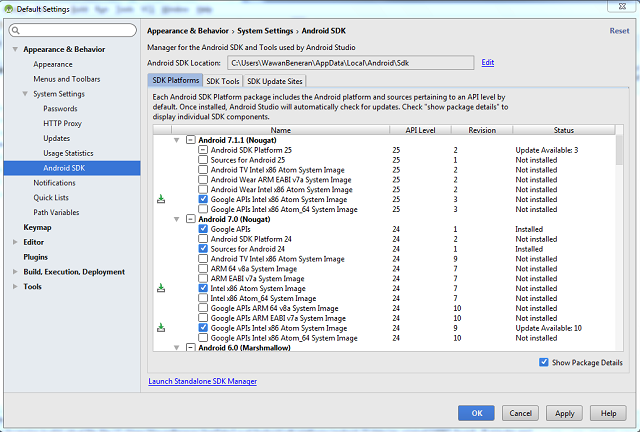
Task: Click Apply button
Action: (x=564, y=413)
